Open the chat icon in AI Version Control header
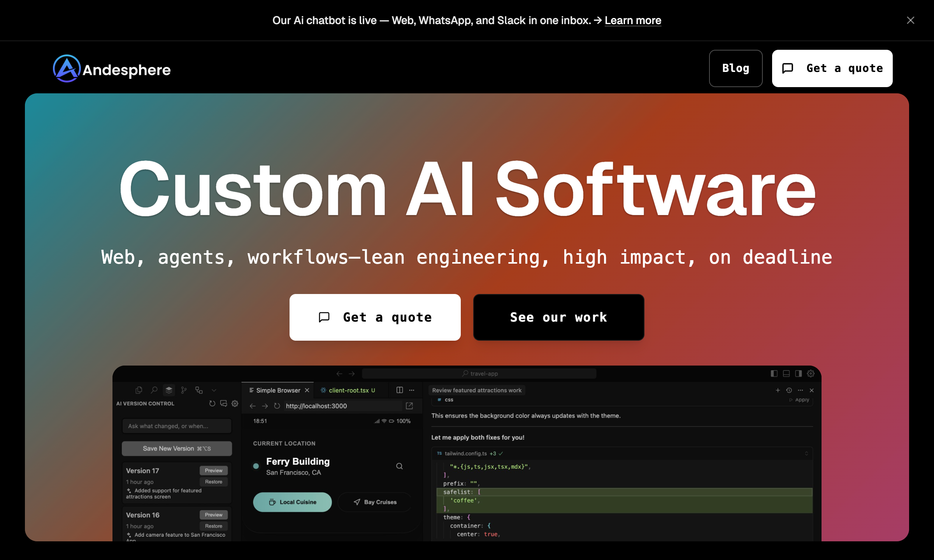 [x=223, y=404]
